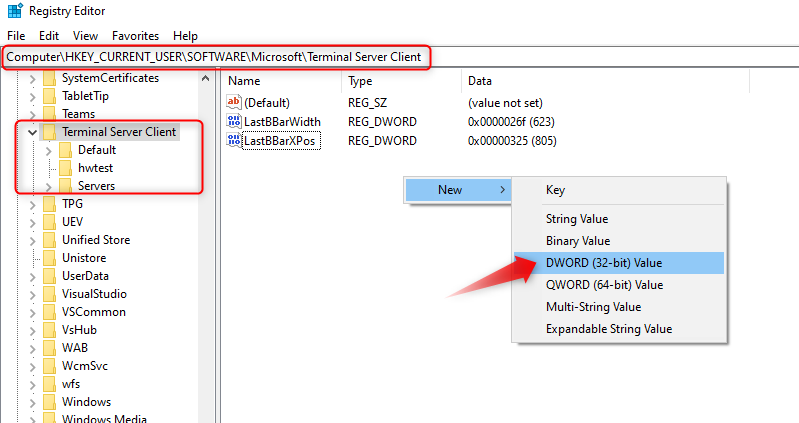Choose Binary Value from the submenu

tap(619, 241)
